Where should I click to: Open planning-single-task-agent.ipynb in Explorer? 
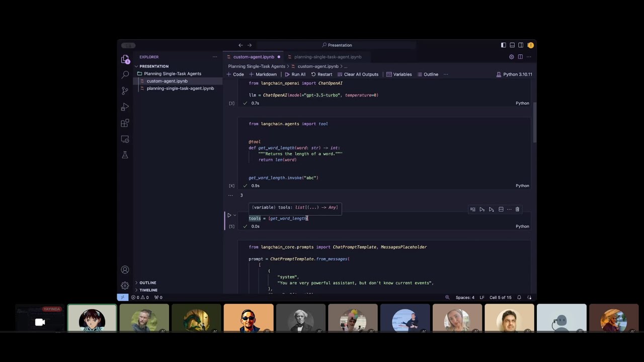click(x=180, y=88)
